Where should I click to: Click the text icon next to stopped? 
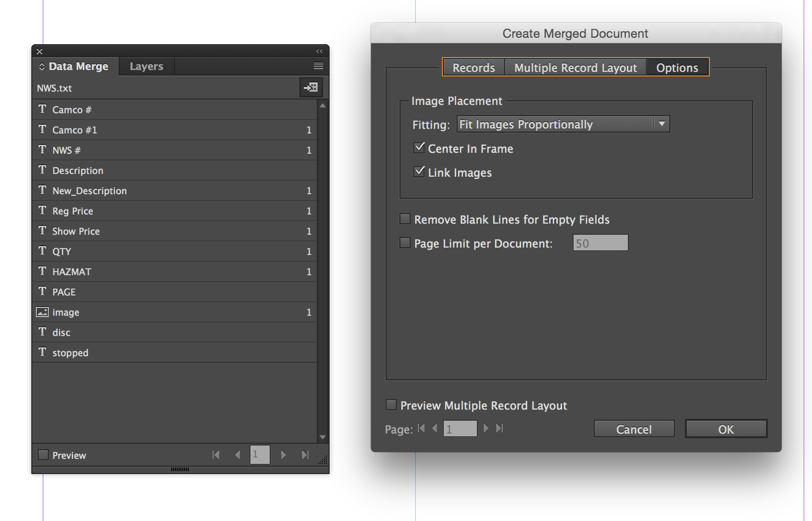pos(42,352)
